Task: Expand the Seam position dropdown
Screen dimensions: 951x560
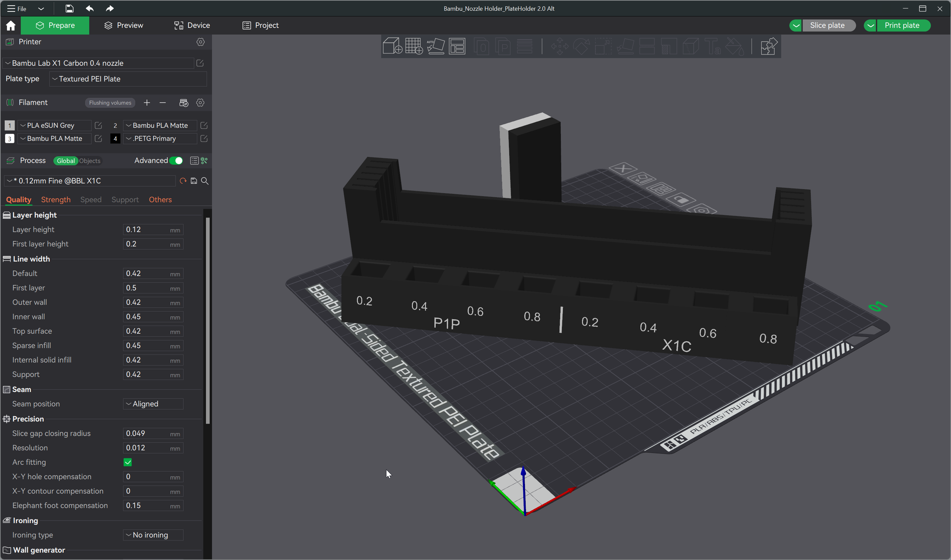Action: pos(153,404)
